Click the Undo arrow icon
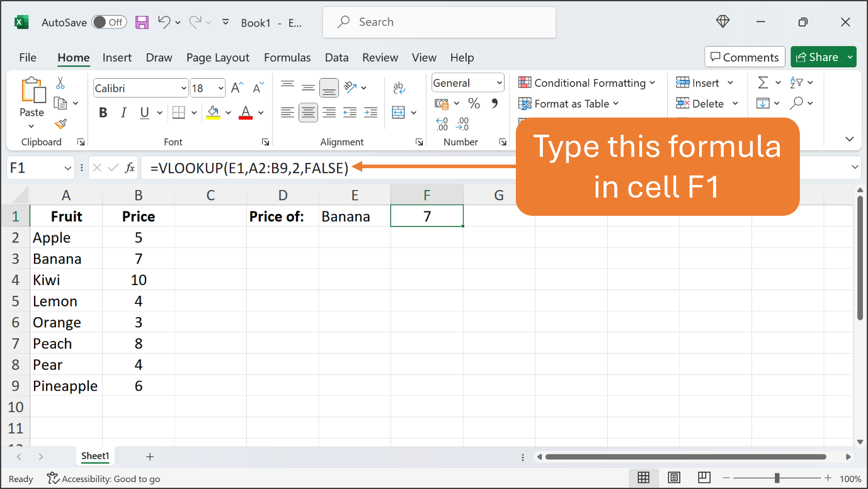Image resolution: width=868 pixels, height=489 pixels. coord(164,22)
